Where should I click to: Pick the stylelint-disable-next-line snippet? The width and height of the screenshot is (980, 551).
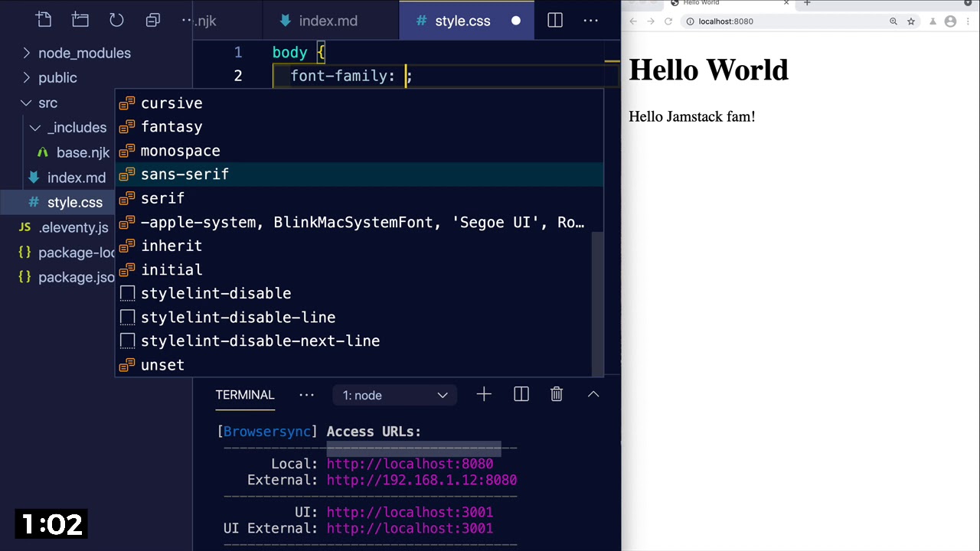[353, 341]
